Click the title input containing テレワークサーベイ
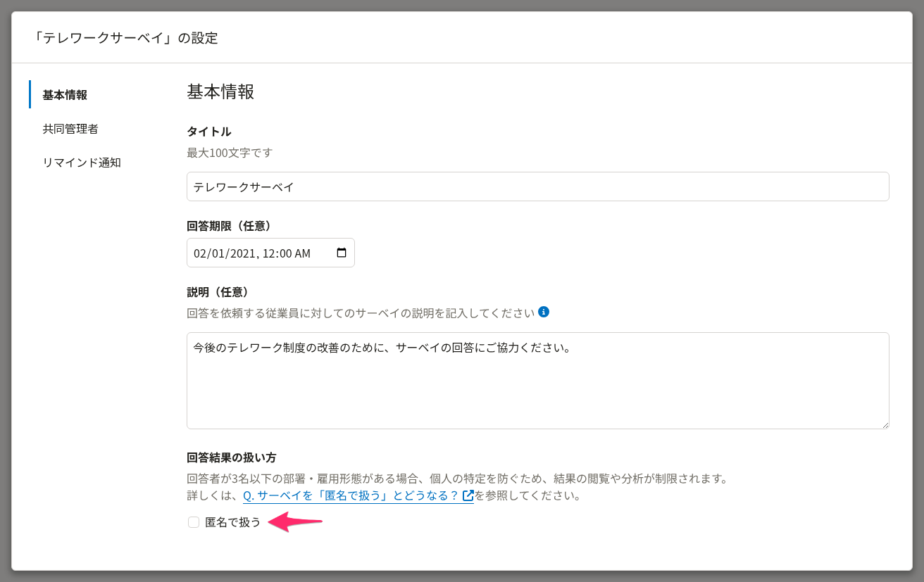 click(538, 186)
